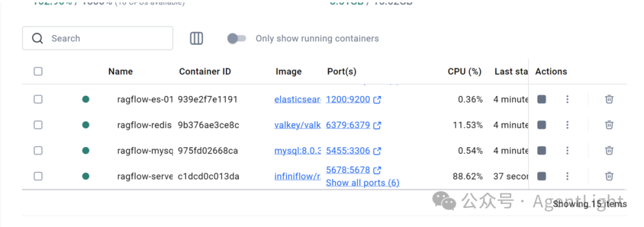Screen dimensions: 644x227
Task: Stop the ragflow-es-01 container
Action: 541,99
